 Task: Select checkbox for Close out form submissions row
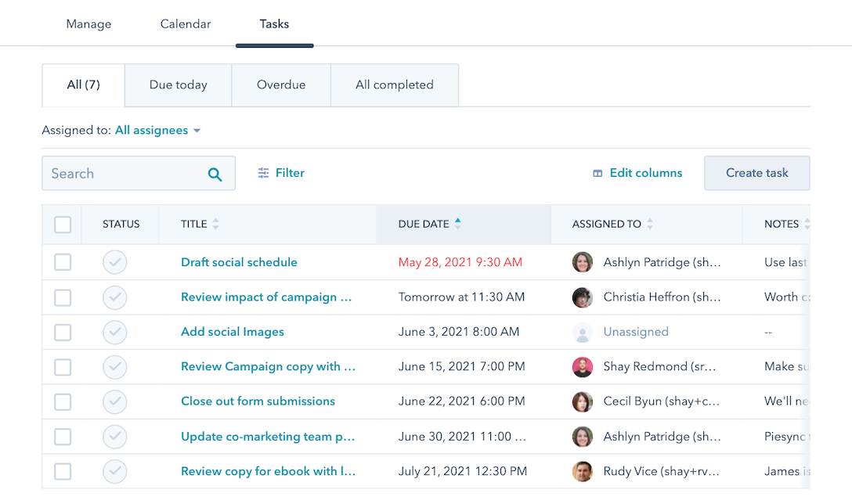click(x=63, y=401)
